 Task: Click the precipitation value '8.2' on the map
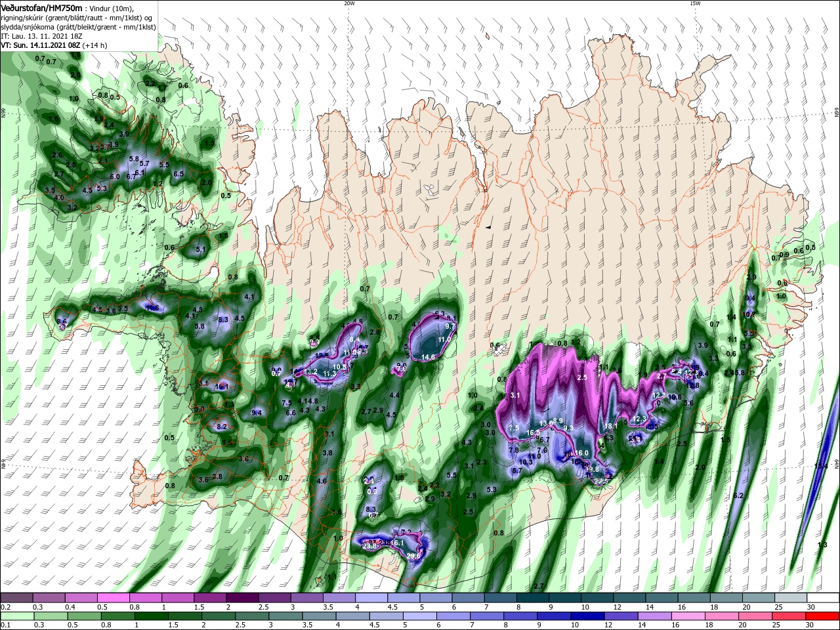coord(221,427)
